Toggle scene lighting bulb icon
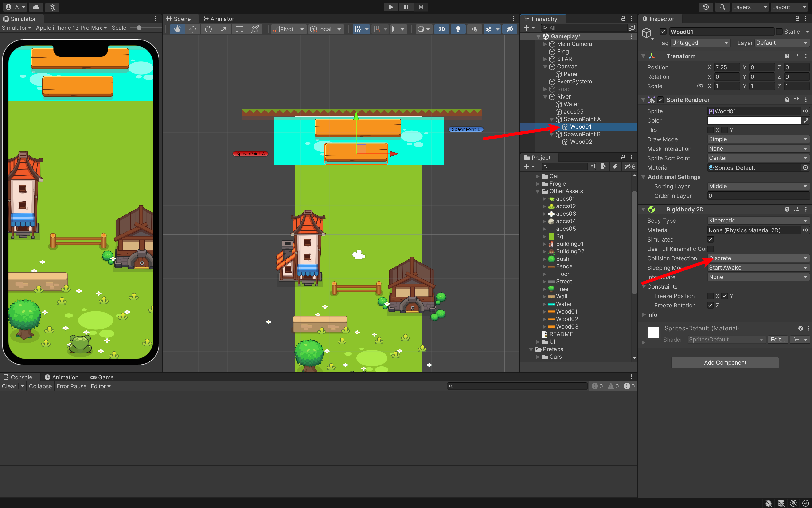The width and height of the screenshot is (812, 508). coord(458,29)
